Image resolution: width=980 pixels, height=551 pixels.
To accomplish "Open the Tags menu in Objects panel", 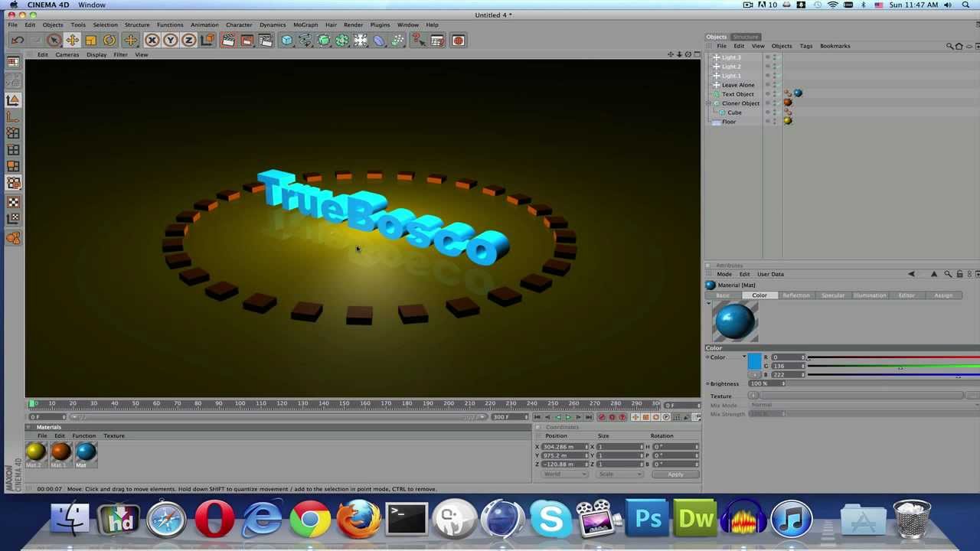I will click(806, 46).
